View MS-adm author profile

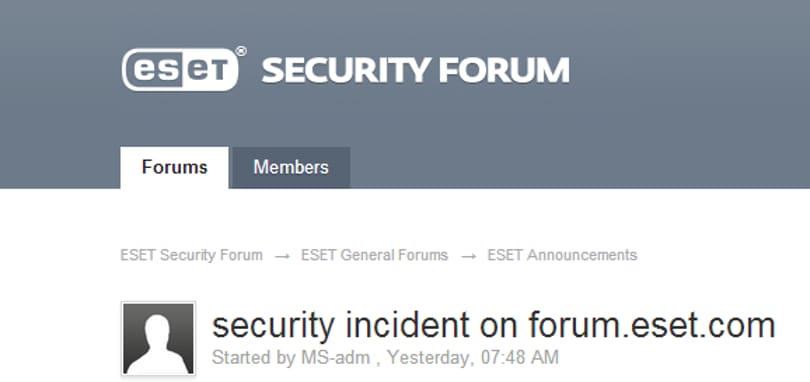point(335,357)
